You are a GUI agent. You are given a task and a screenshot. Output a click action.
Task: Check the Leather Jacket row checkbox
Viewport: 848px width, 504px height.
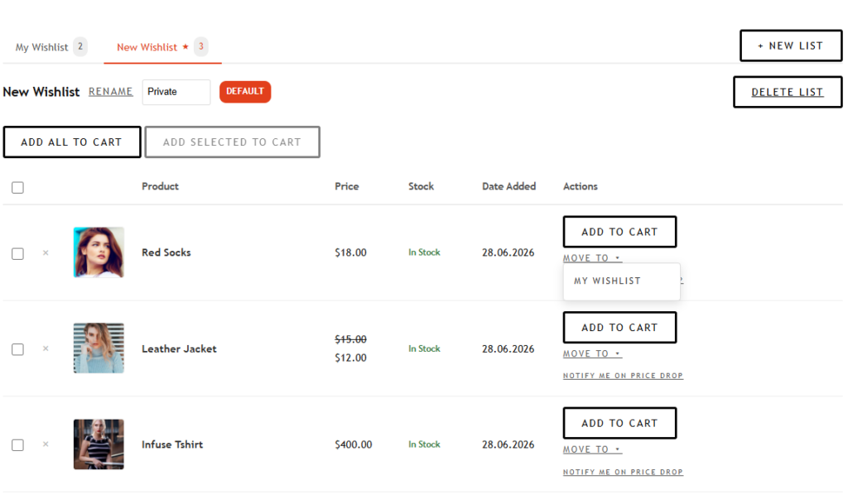pos(18,349)
